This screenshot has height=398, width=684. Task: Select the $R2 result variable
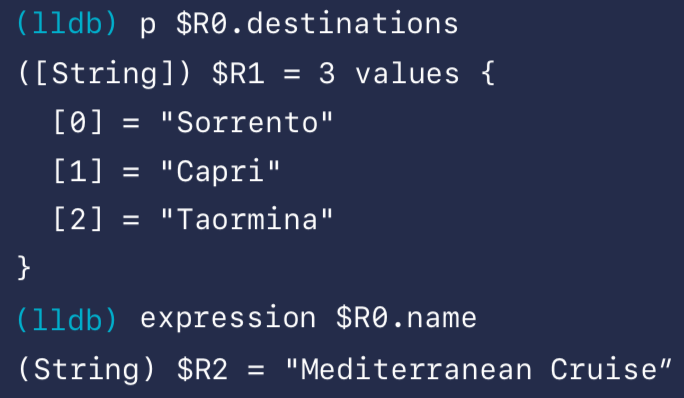202,369
